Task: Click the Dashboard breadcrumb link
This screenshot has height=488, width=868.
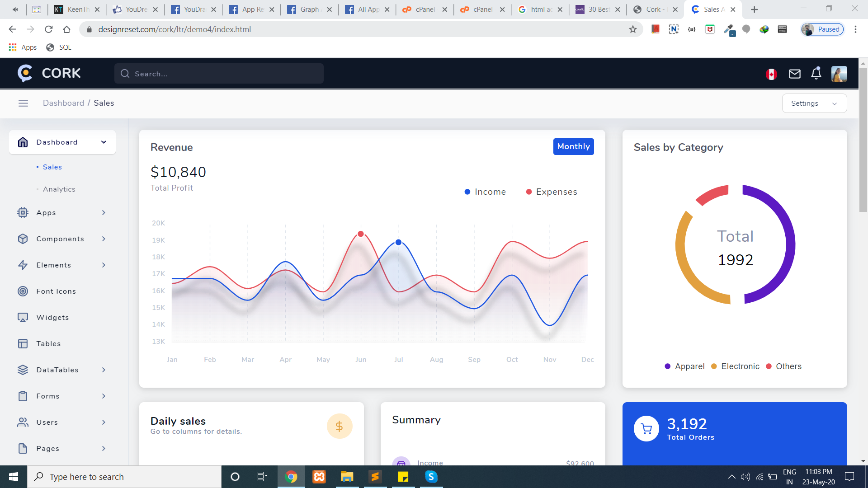Action: (x=63, y=103)
